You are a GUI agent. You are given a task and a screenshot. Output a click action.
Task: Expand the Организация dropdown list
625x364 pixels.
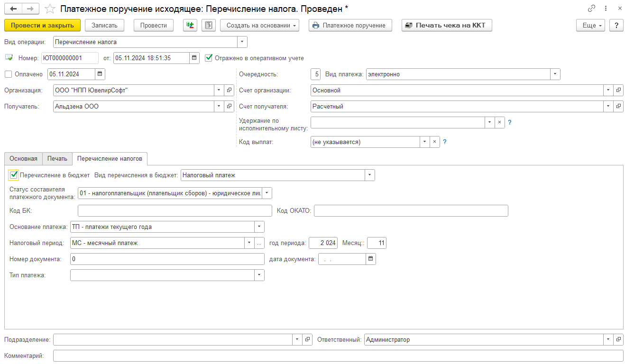click(x=219, y=90)
